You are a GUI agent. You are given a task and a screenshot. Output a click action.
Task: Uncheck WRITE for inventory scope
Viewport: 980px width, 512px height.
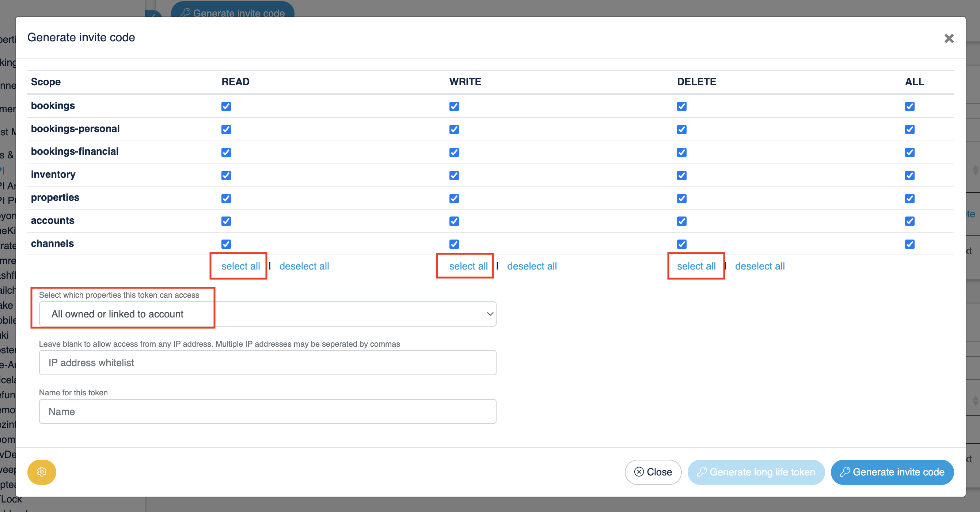454,176
